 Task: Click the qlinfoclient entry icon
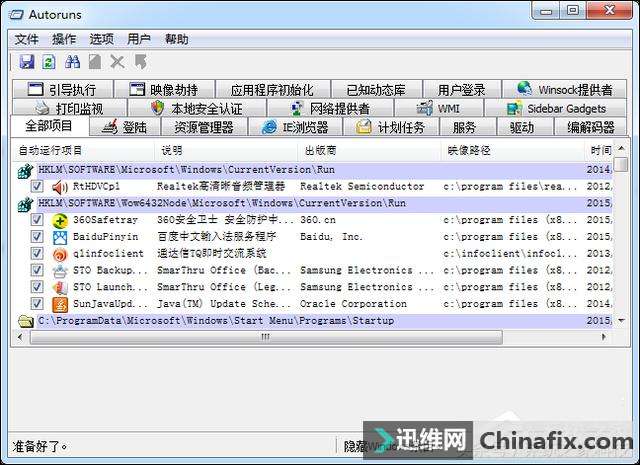(x=60, y=254)
